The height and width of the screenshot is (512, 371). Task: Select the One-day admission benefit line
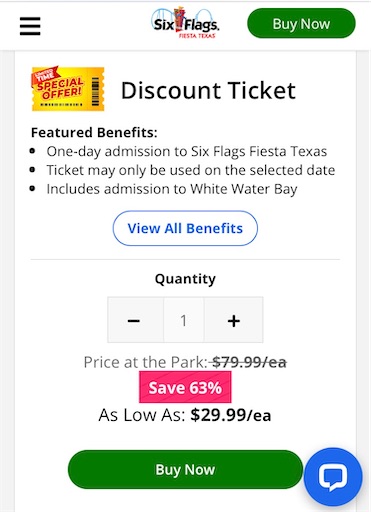click(187, 152)
